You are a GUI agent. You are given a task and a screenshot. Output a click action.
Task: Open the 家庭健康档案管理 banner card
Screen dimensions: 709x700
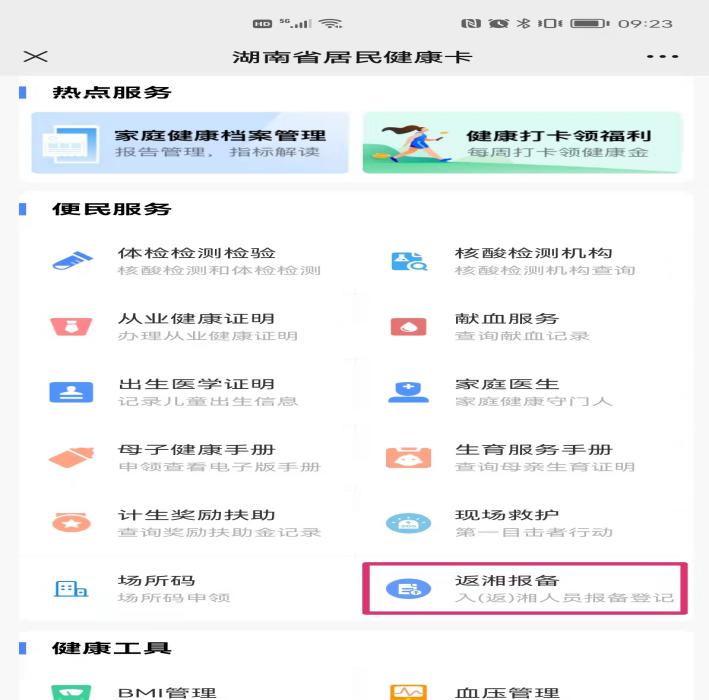pos(190,143)
